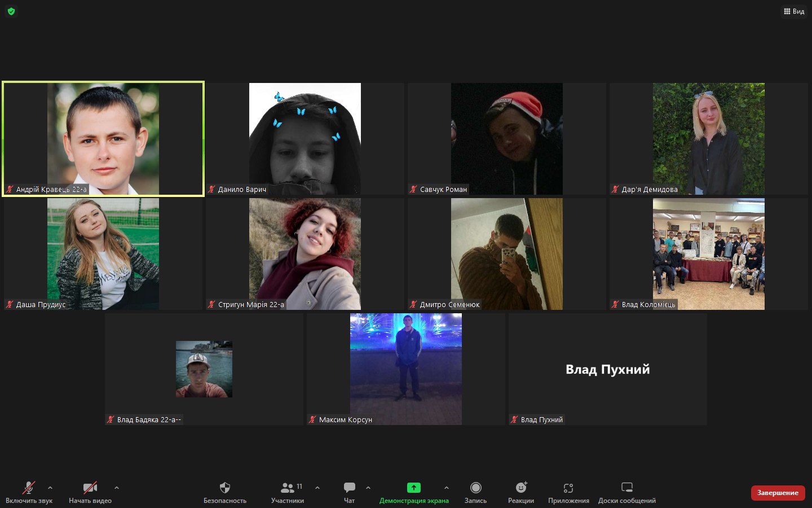The image size is (812, 508).
Task: Click muted mic icon for Даша Прудиус
Action: coord(10,305)
